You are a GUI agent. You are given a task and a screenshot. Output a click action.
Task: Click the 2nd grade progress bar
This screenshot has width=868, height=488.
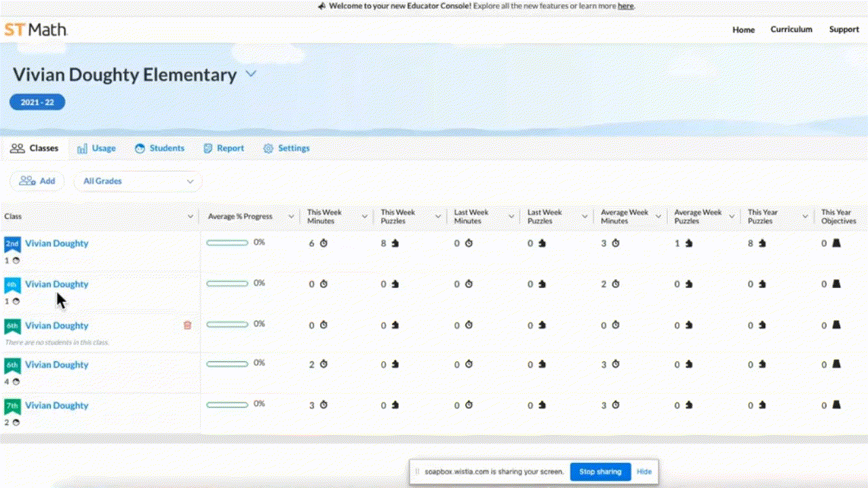pos(227,243)
